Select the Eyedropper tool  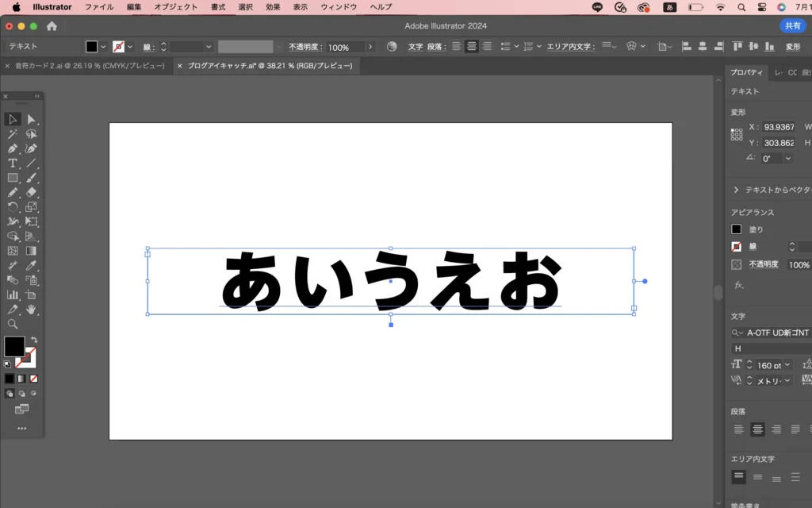click(32, 265)
